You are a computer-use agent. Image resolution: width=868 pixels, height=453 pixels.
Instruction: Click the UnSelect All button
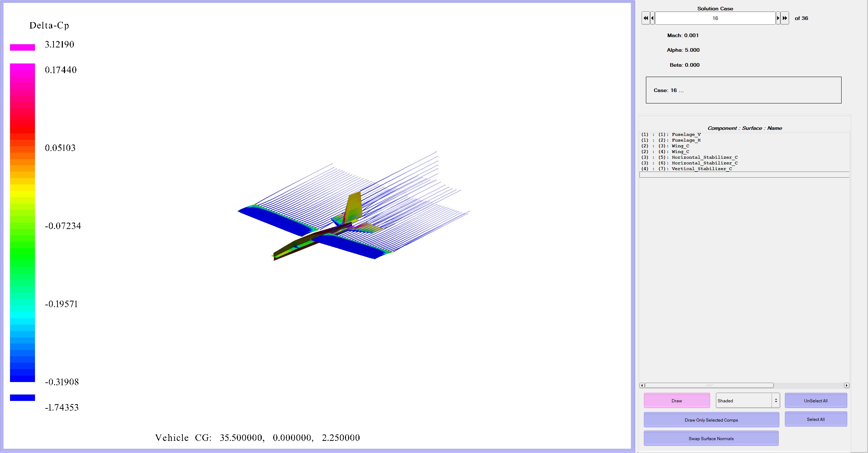click(816, 401)
